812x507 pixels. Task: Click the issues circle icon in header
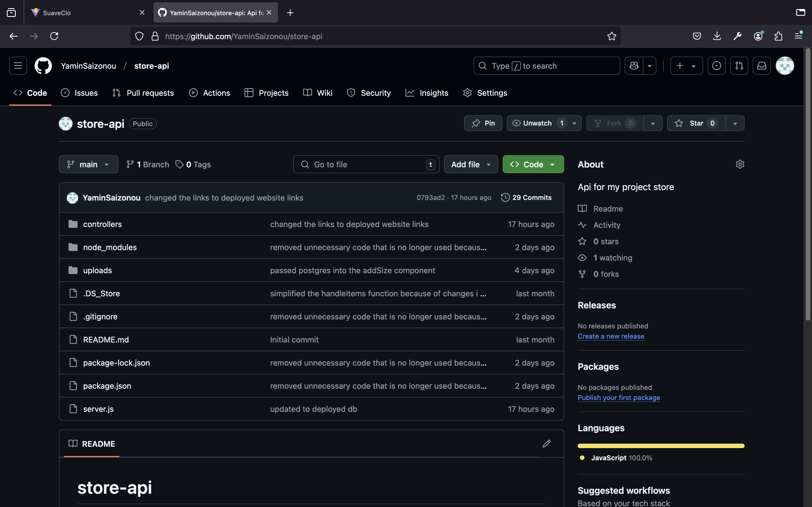pyautogui.click(x=716, y=66)
